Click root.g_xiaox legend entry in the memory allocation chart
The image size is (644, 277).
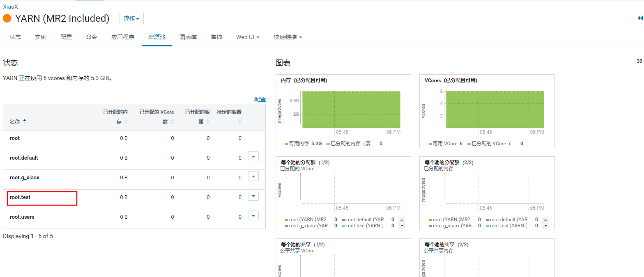[x=455, y=226]
